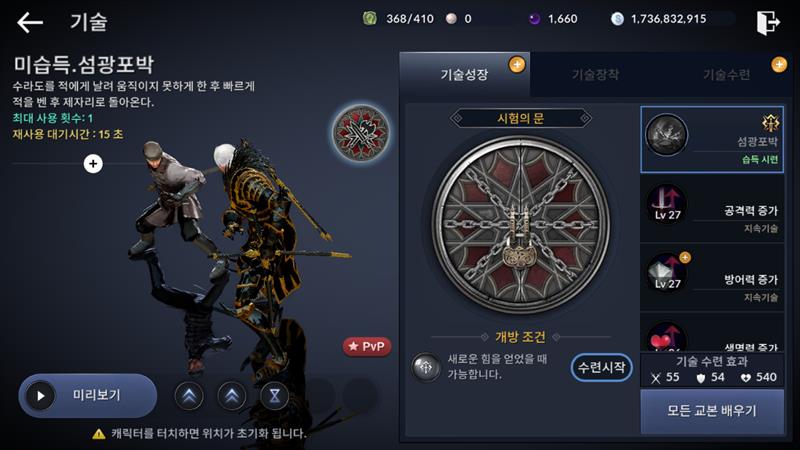Play the 미리보기 skill preview
The width and height of the screenshot is (800, 450).
(x=88, y=395)
